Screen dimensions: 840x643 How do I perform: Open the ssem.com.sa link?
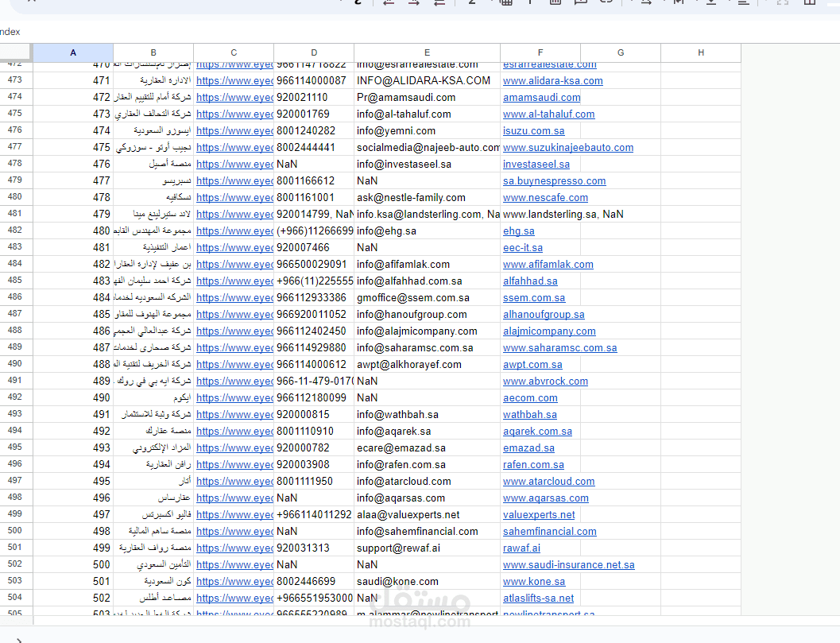(534, 298)
